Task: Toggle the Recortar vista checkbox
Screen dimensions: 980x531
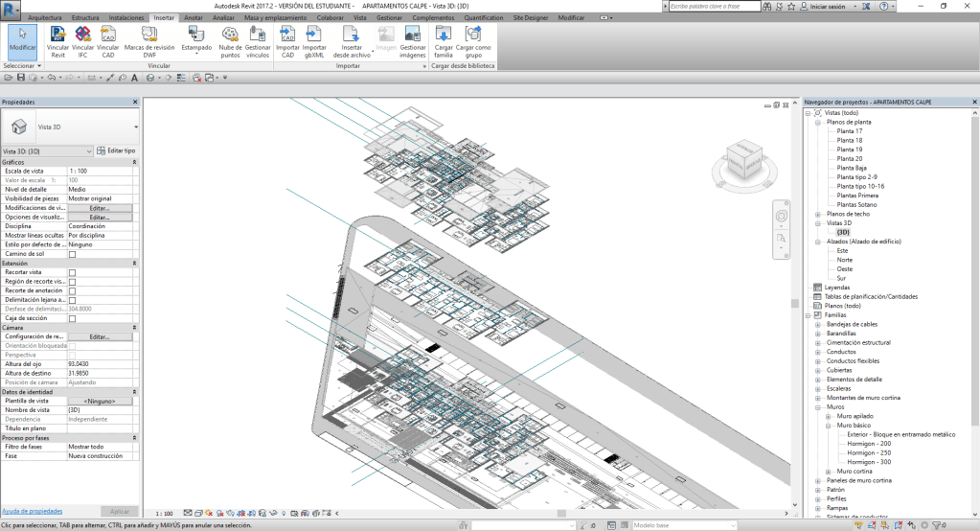Action: [72, 272]
